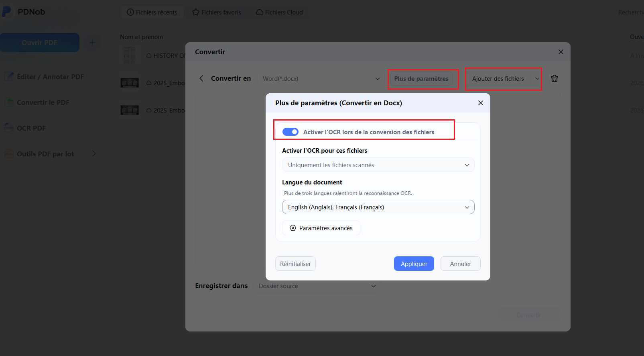Open the 'Uniquement les fichiers scannés' dropdown
This screenshot has height=356, width=644.
pyautogui.click(x=378, y=165)
